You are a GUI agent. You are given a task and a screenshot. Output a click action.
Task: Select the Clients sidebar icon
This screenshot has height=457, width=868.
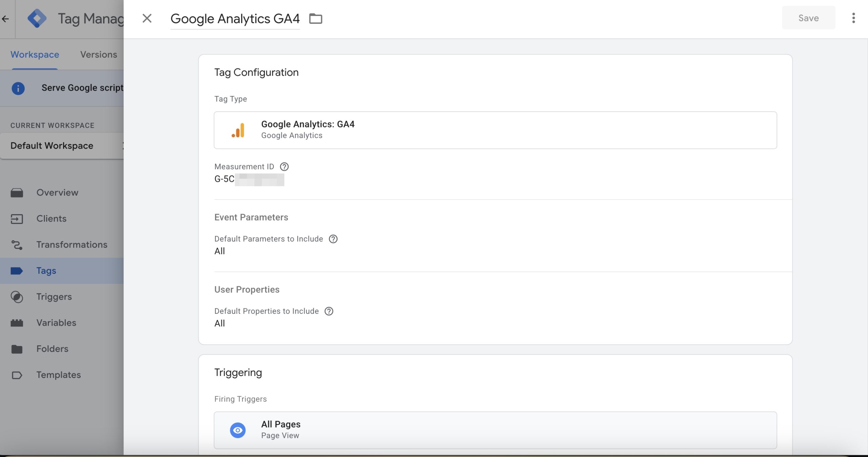pos(17,218)
